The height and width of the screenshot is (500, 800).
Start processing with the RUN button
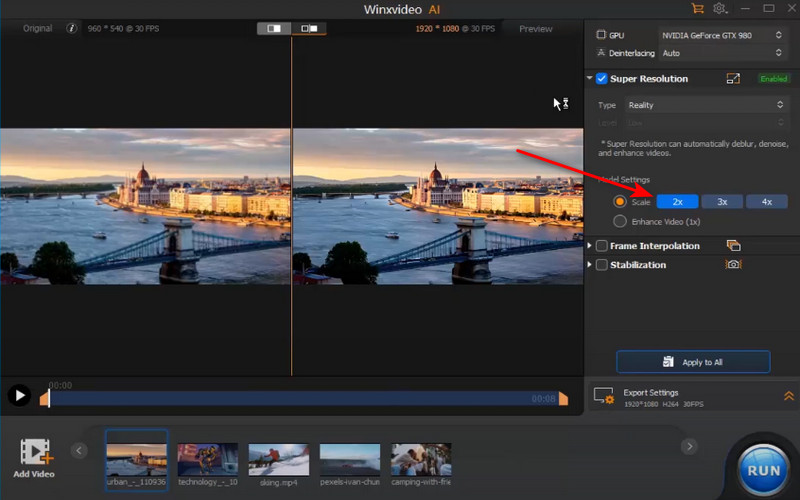point(763,470)
